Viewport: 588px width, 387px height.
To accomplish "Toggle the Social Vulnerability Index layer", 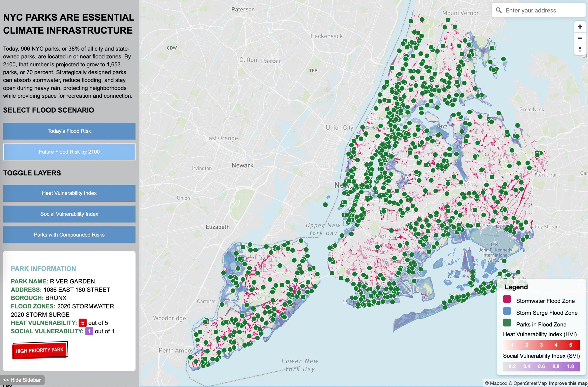I will [69, 214].
